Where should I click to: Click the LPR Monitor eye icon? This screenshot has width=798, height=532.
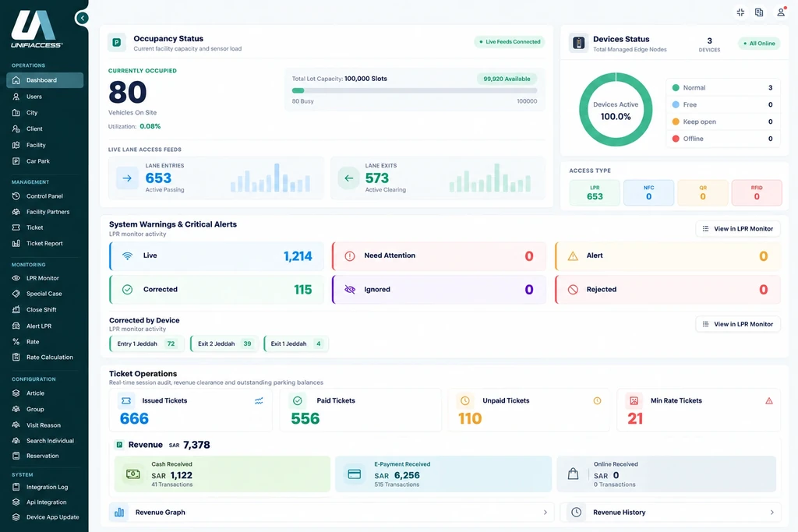point(16,278)
